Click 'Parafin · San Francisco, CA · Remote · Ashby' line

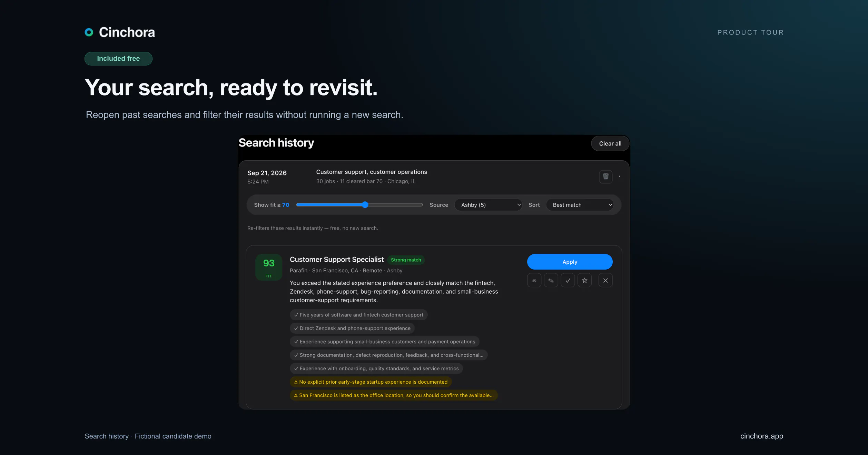tap(346, 271)
